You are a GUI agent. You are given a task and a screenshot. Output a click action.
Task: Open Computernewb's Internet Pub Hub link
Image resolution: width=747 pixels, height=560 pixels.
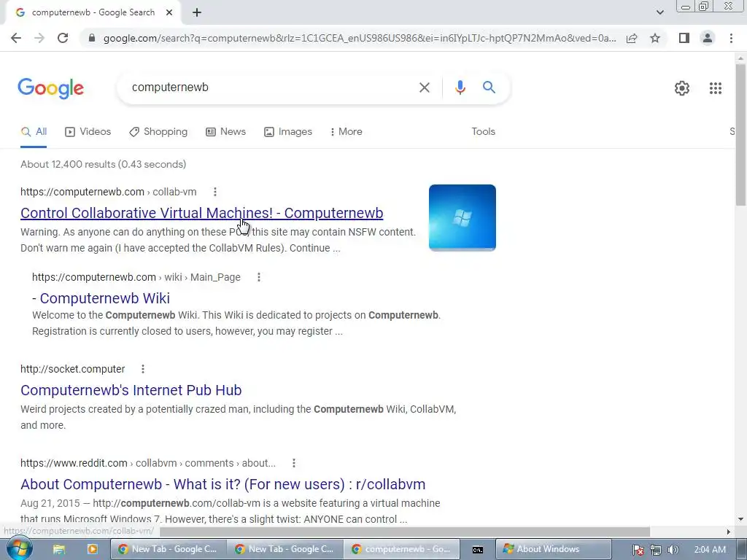pyautogui.click(x=131, y=390)
